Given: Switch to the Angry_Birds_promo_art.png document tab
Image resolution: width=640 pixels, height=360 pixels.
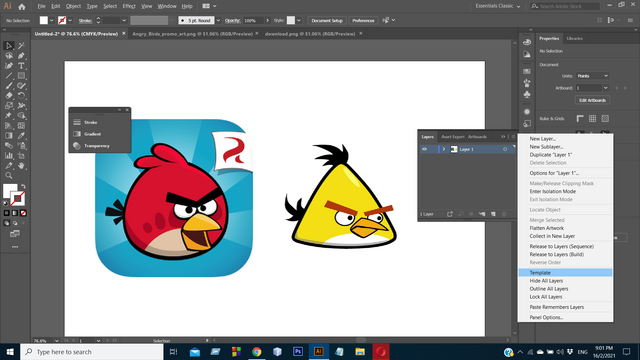Looking at the screenshot, I should (192, 34).
